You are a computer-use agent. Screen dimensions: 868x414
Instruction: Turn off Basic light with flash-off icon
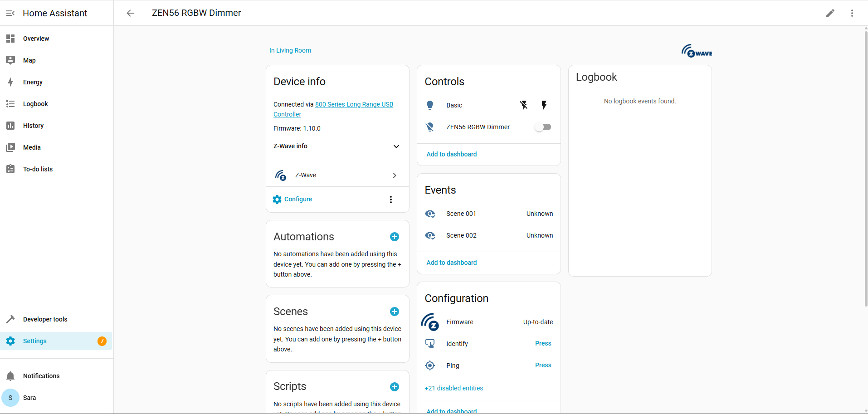pos(523,105)
